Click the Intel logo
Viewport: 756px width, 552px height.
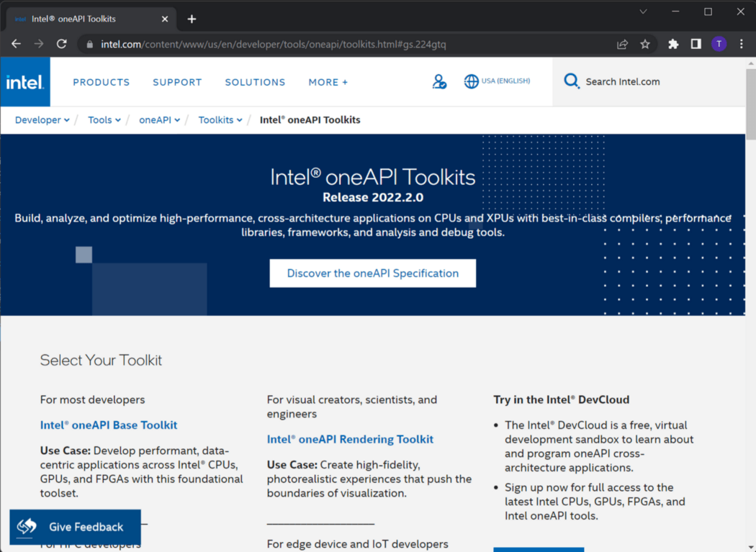coord(25,82)
